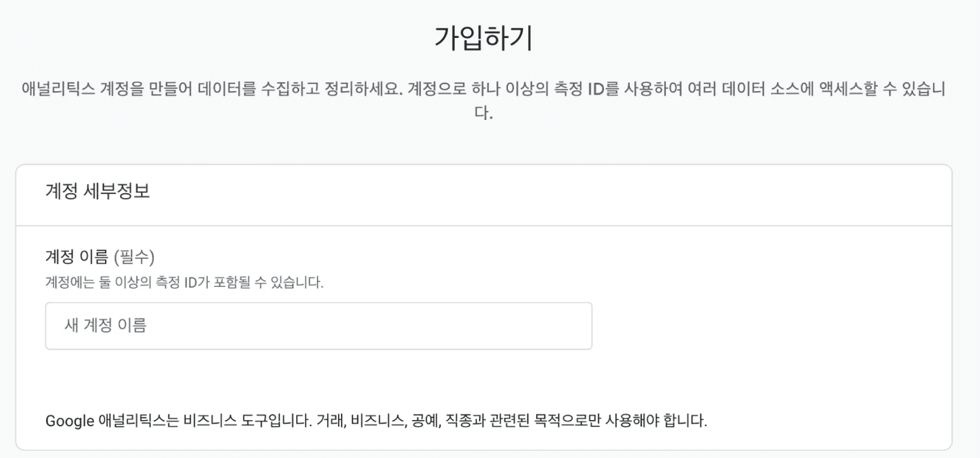Click the "가입하기" page title
980x458 pixels.
(x=483, y=39)
